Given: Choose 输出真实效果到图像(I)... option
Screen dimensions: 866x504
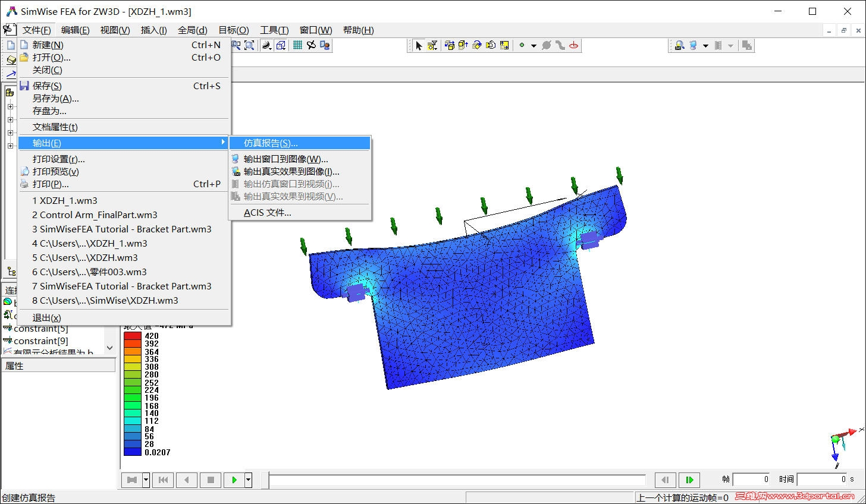Looking at the screenshot, I should [x=300, y=172].
